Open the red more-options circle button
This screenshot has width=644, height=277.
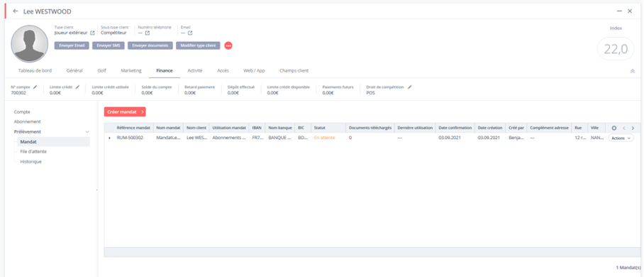[x=228, y=45]
